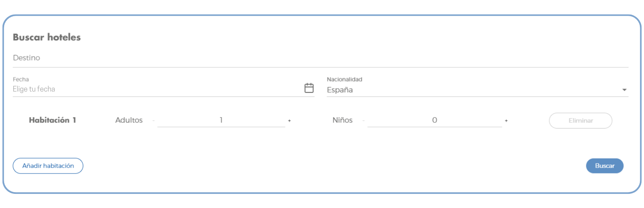Click the Fecha field label
644x208 pixels.
click(x=18, y=79)
